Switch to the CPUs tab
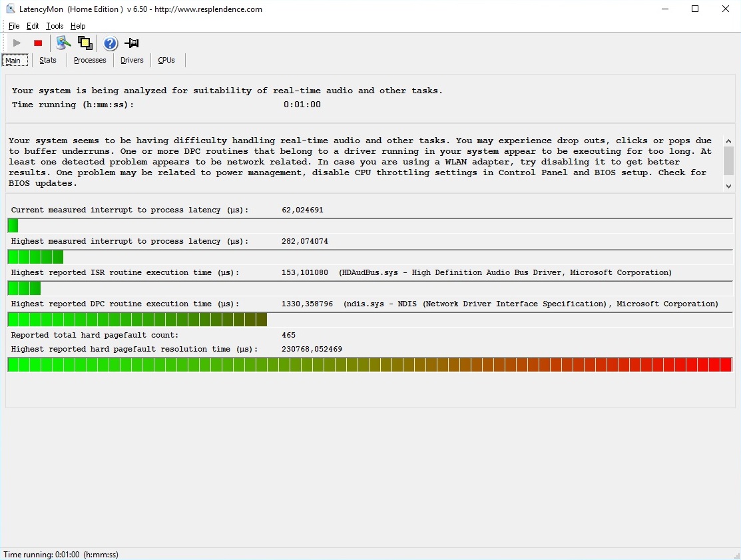 point(166,60)
